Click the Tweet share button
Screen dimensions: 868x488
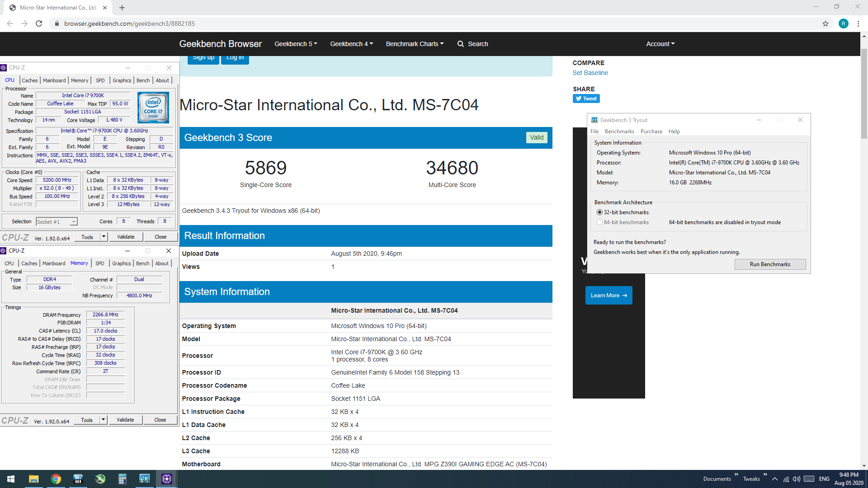586,99
